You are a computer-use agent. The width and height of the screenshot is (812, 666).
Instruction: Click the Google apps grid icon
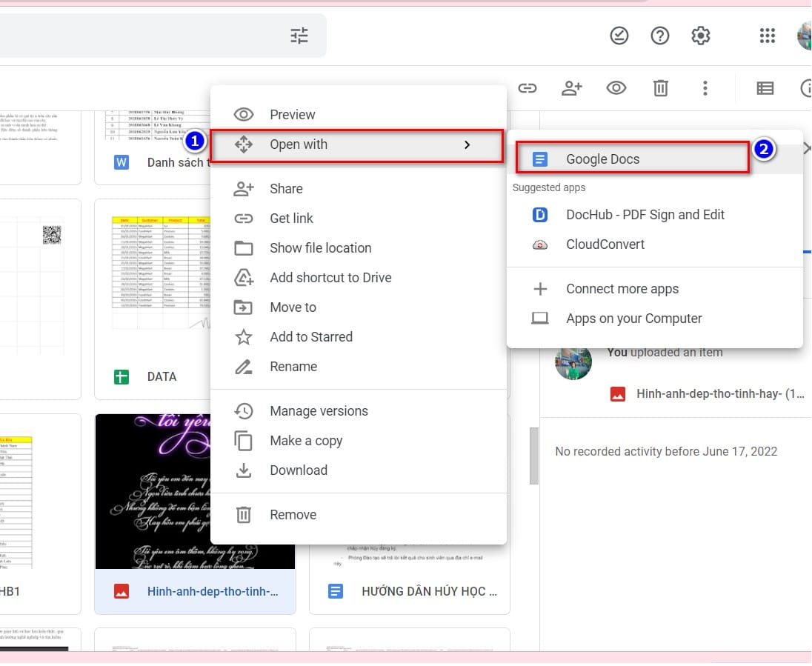pyautogui.click(x=767, y=35)
